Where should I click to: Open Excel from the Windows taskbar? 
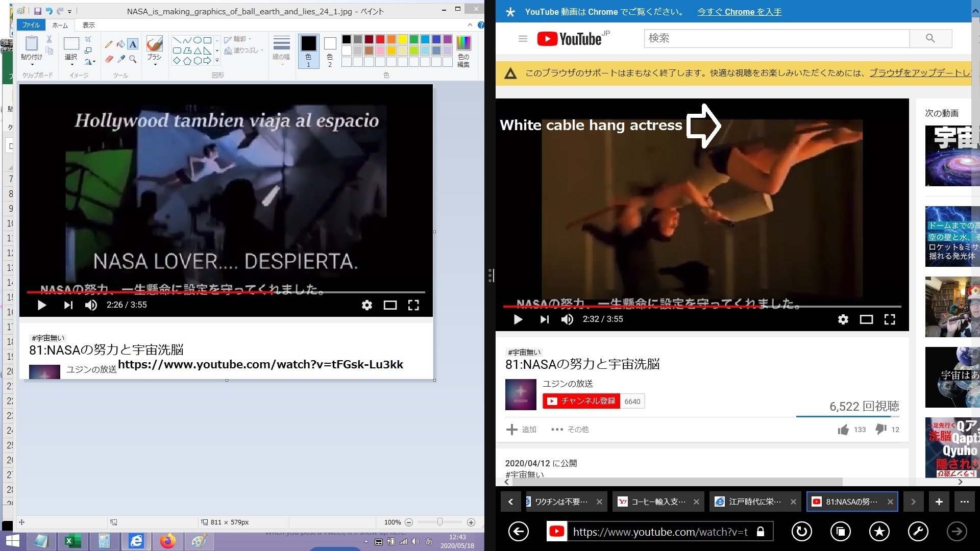(72, 541)
